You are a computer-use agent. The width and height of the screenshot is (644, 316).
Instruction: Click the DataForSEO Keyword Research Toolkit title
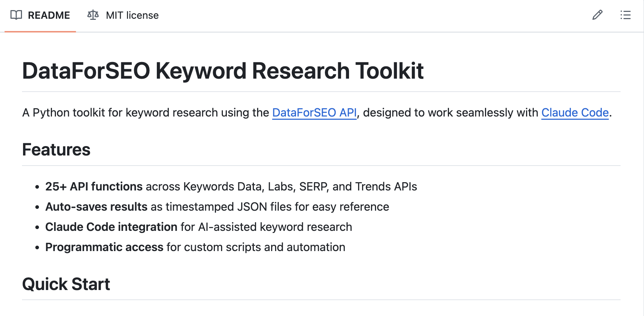[x=223, y=71]
